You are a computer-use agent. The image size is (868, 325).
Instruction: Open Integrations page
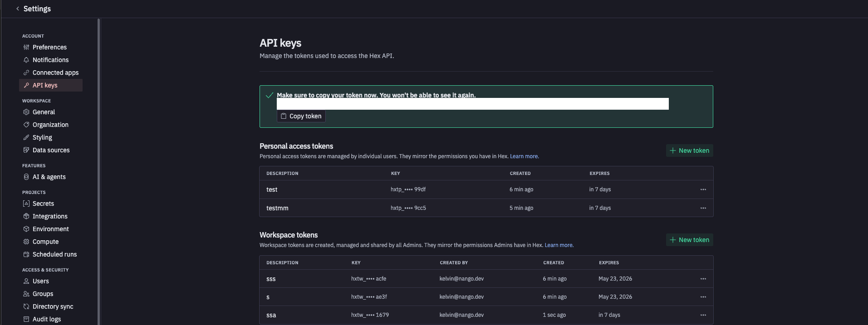(51, 216)
